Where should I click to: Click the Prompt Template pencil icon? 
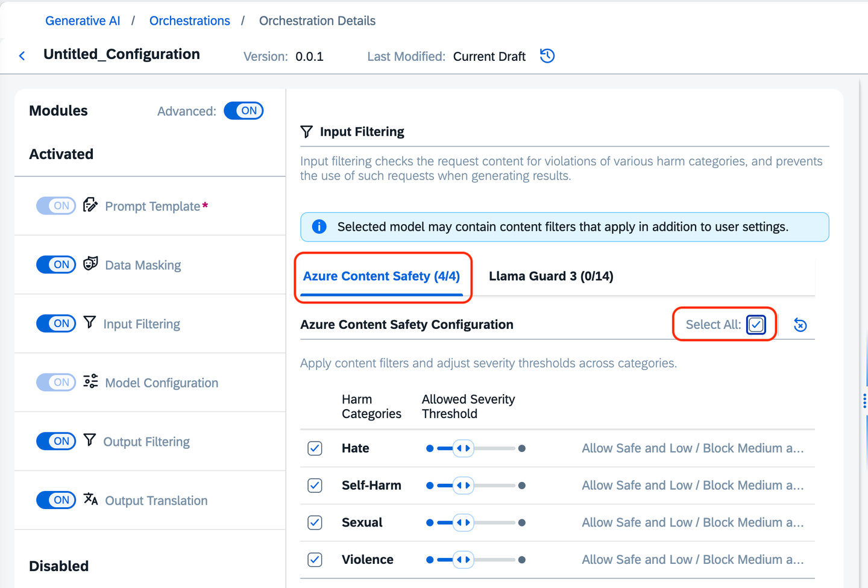[90, 205]
